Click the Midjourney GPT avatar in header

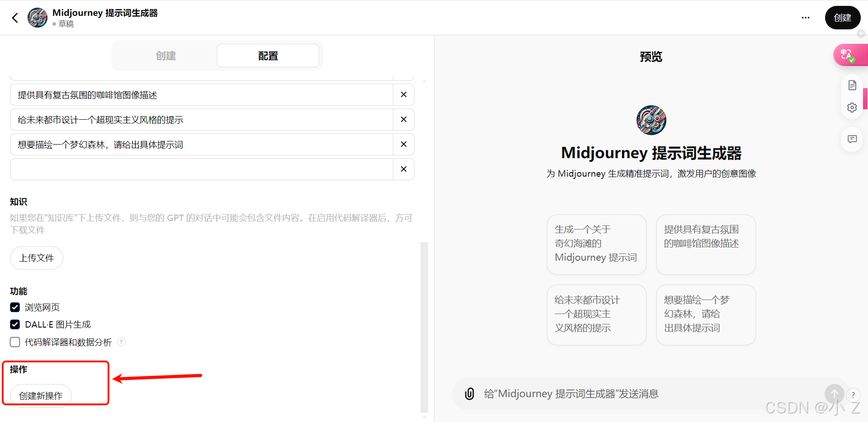(x=38, y=18)
